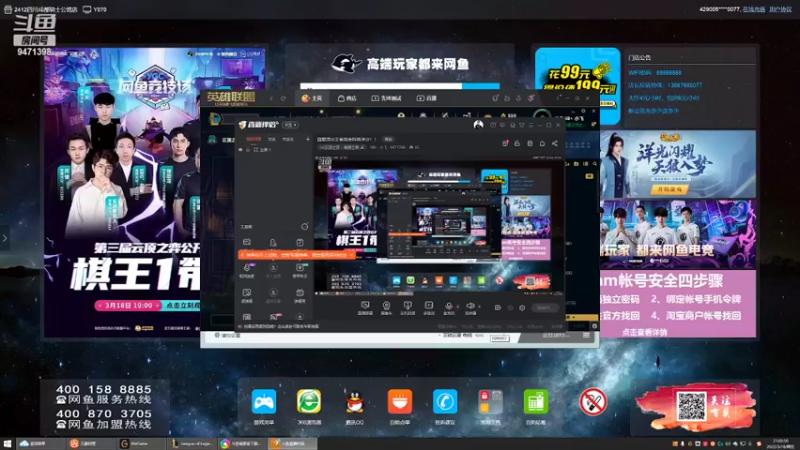Toggle the microphone icon in the streaming toolbar

[x=449, y=306]
